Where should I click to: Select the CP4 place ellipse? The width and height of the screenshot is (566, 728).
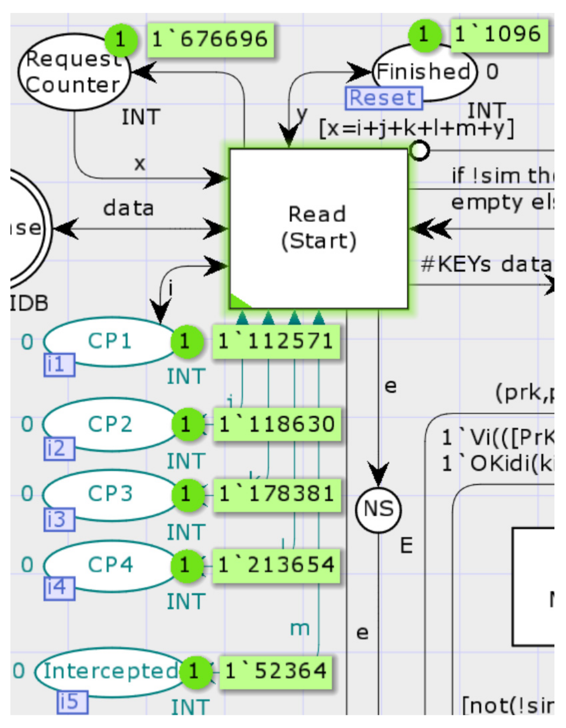pos(110,565)
